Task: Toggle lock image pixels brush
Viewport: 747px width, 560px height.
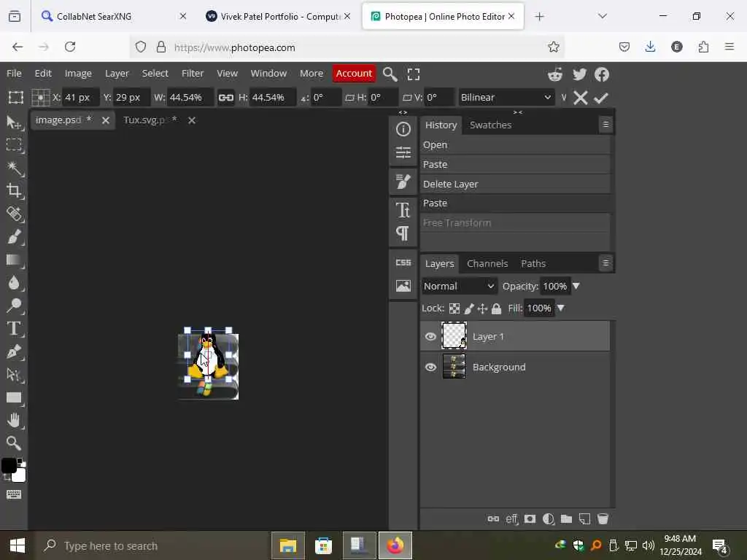Action: point(469,308)
